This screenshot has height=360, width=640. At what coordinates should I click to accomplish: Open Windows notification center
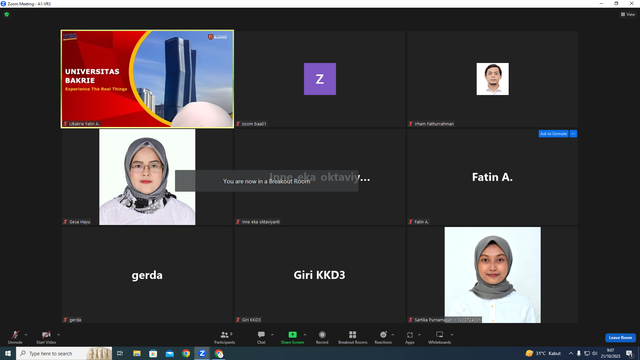point(629,353)
